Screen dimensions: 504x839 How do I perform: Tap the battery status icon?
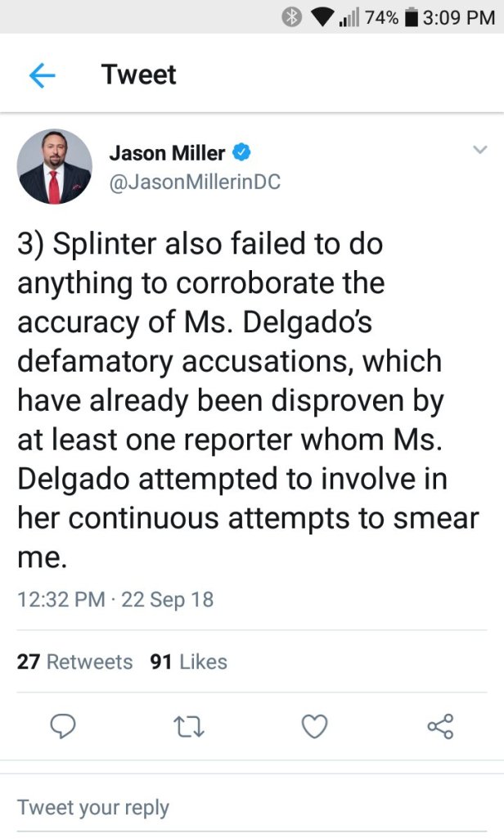(411, 17)
